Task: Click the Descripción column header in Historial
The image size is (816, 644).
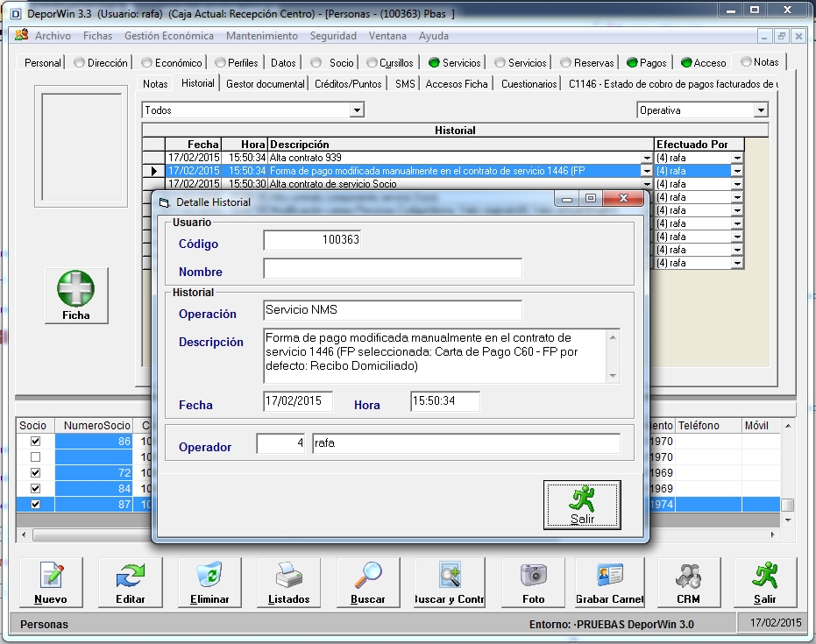Action: pyautogui.click(x=460, y=144)
